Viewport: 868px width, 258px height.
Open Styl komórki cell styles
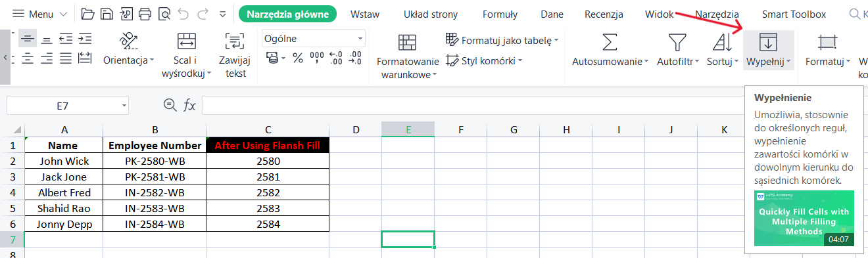click(483, 60)
